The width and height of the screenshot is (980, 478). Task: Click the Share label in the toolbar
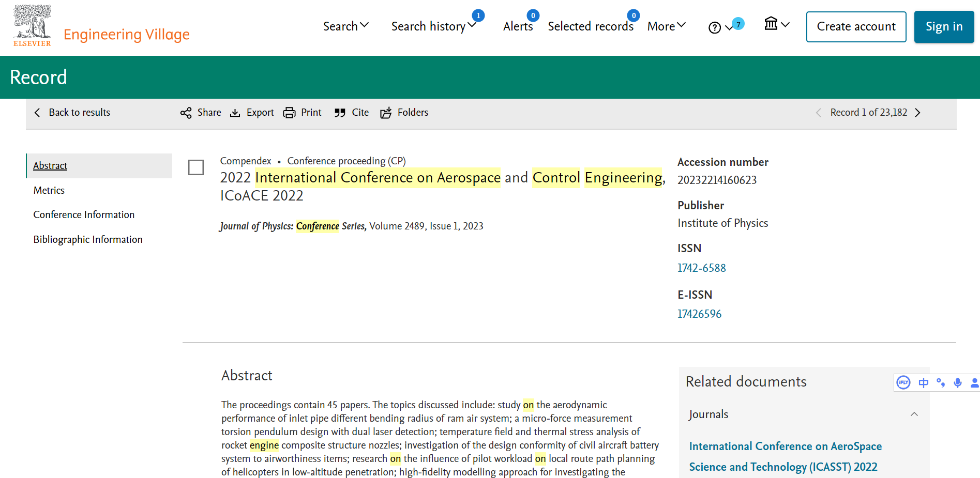click(x=209, y=112)
